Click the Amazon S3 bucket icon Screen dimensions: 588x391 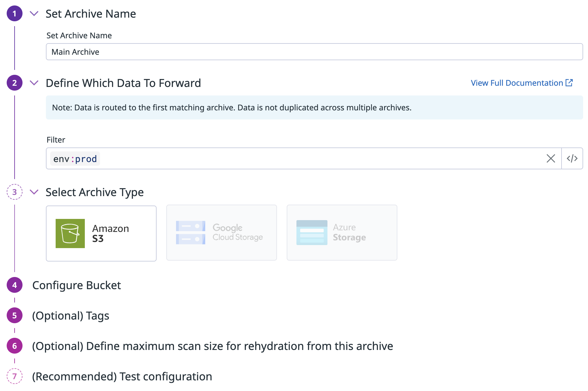[70, 233]
